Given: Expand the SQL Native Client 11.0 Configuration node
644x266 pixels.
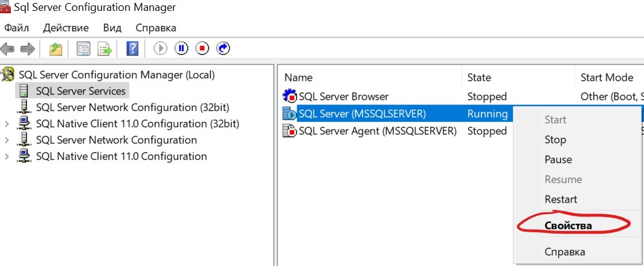Looking at the screenshot, I should point(7,157).
